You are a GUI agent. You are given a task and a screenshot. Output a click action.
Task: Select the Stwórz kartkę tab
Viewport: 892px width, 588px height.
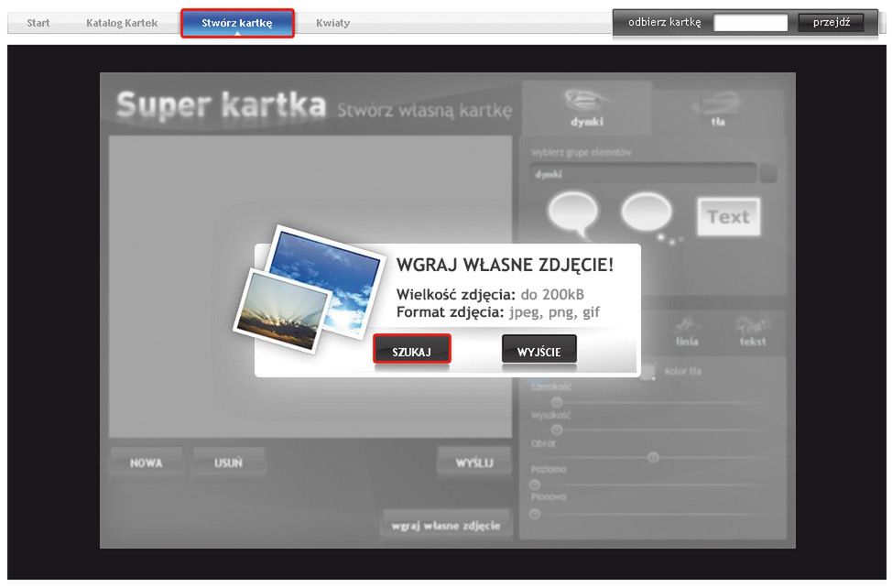[237, 23]
